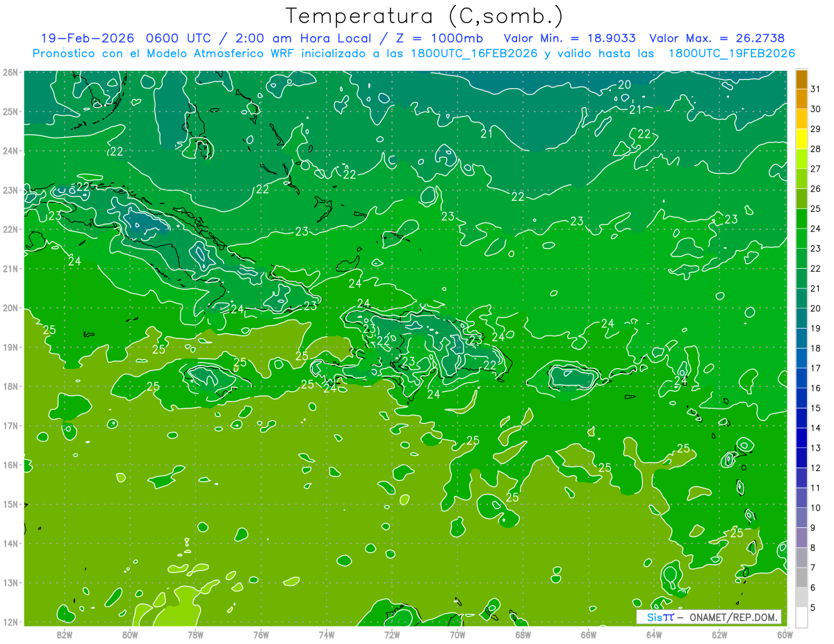Screen dimensions: 834x644
Task: Click "2:00 am Hora Local" text
Action: (x=303, y=38)
